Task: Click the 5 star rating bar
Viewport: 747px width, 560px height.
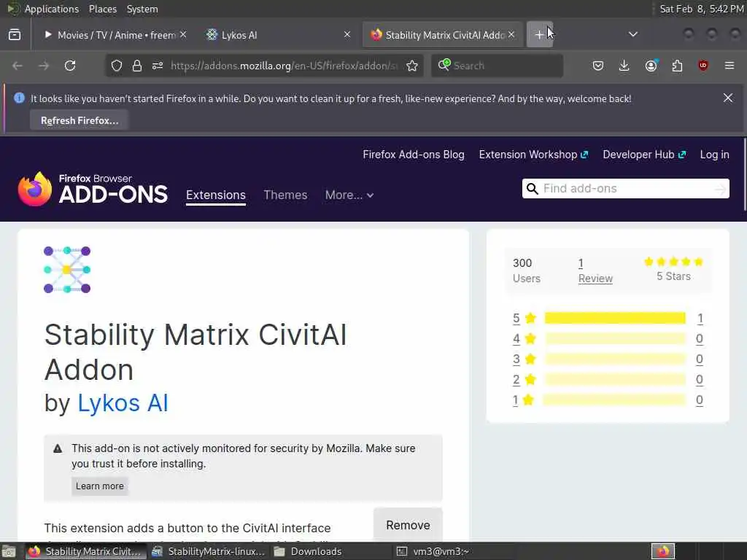Action: pyautogui.click(x=614, y=318)
